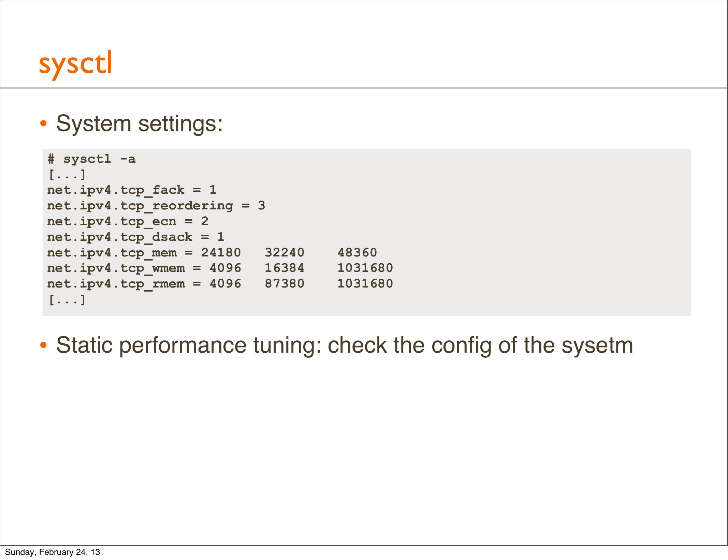Screen dimensions: 728x560
Task: Select the net.ipv4.tcp_fack line
Action: click(131, 190)
